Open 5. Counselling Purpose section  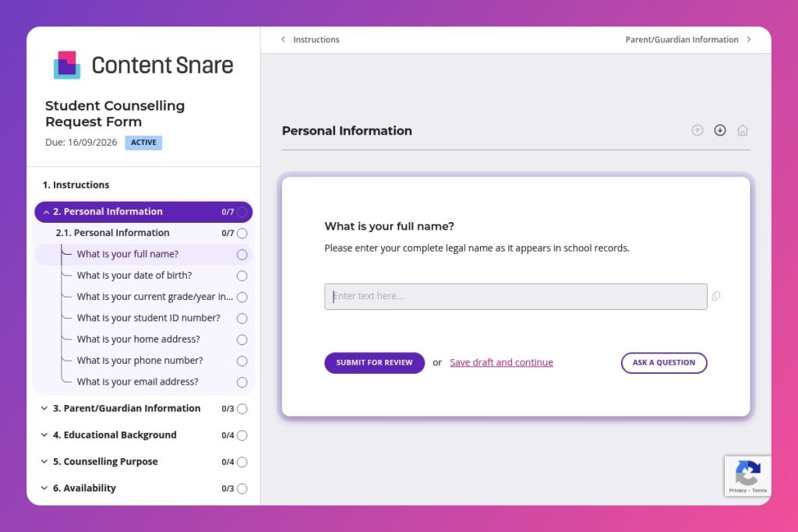click(105, 461)
